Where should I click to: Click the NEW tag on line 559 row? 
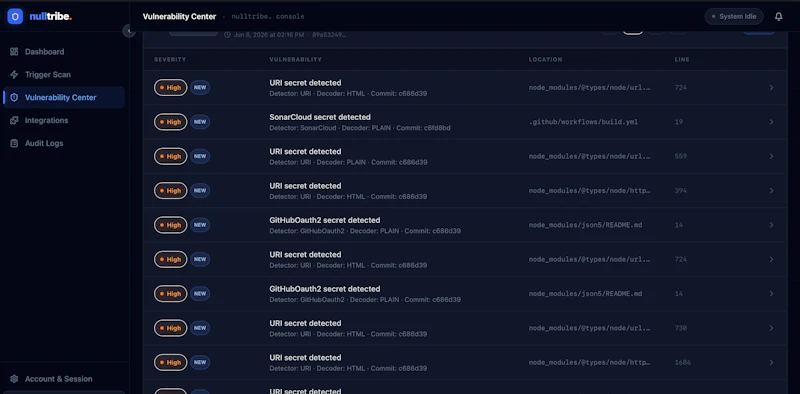pos(200,156)
